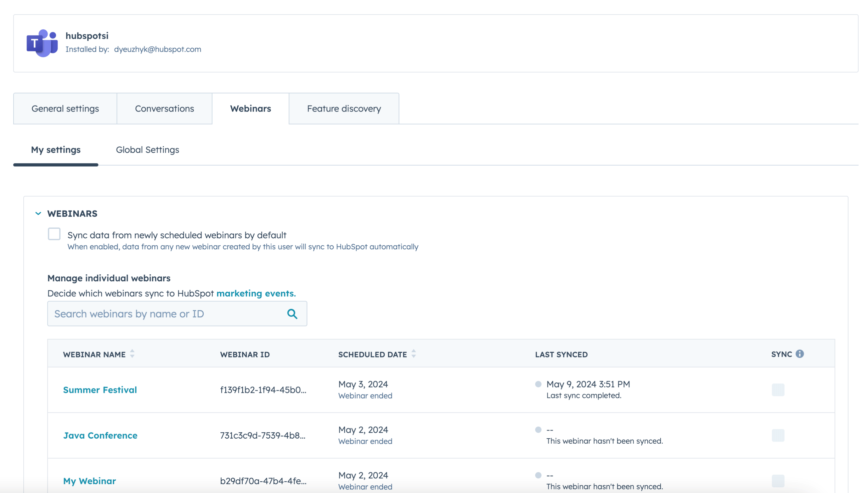Click the search magnifier in webinar search
This screenshot has height=493, width=868.
(292, 313)
